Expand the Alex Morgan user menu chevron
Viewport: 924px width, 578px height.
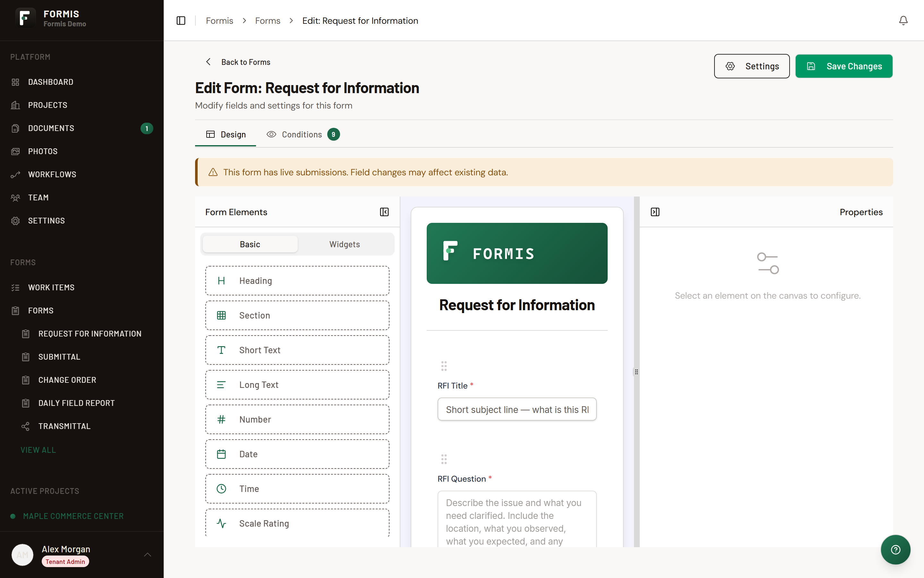coord(148,555)
